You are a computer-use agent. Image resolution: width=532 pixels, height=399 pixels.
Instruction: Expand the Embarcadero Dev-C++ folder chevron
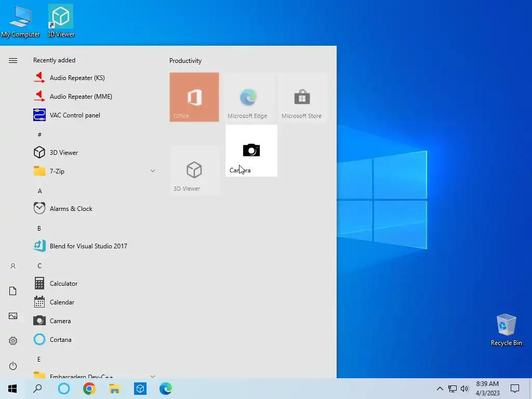pos(153,376)
